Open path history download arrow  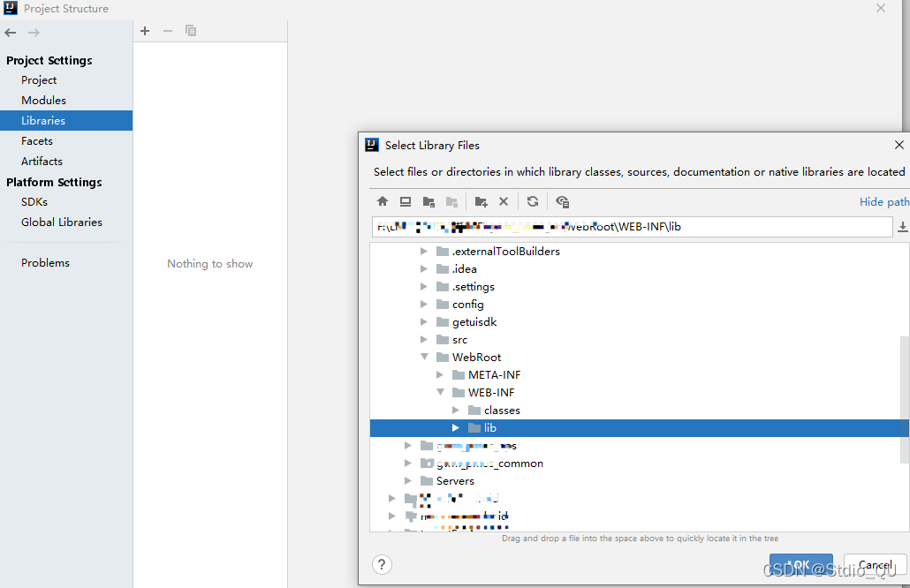click(x=902, y=227)
